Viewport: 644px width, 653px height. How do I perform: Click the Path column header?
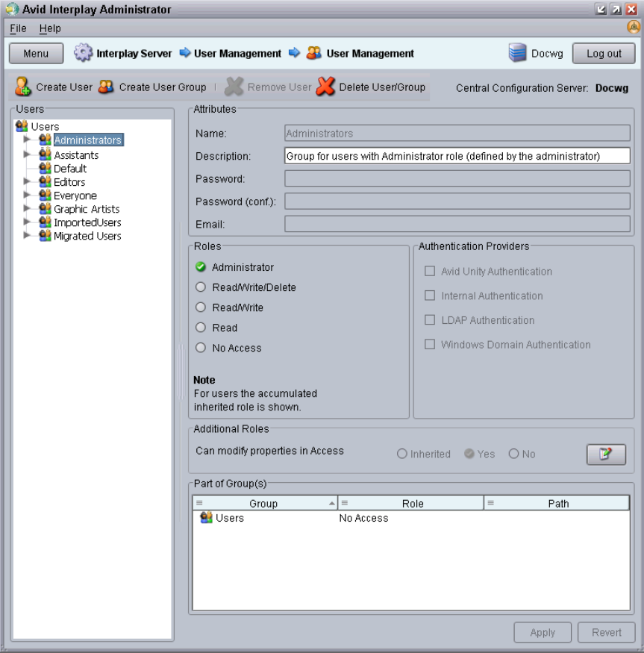(557, 503)
